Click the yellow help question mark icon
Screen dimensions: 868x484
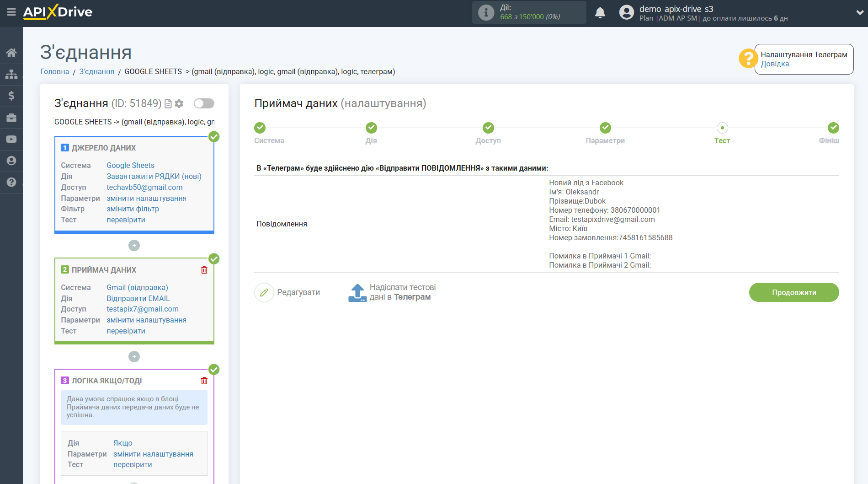tap(748, 59)
